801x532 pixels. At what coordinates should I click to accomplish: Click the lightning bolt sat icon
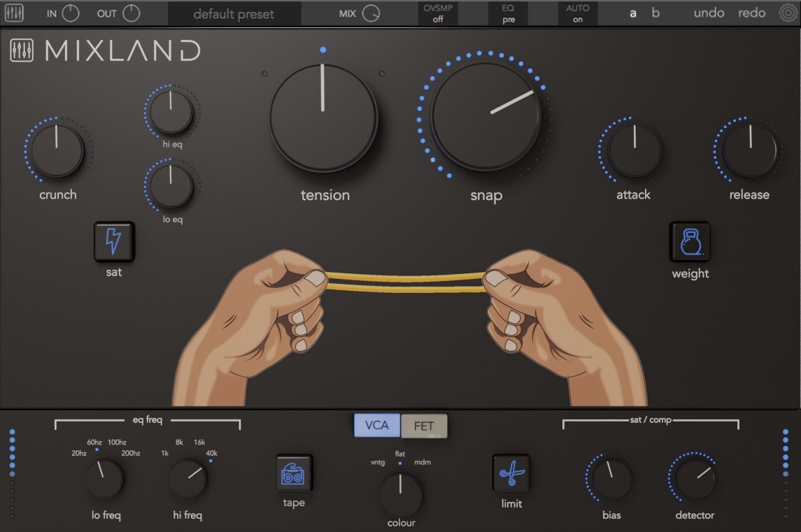coord(113,242)
